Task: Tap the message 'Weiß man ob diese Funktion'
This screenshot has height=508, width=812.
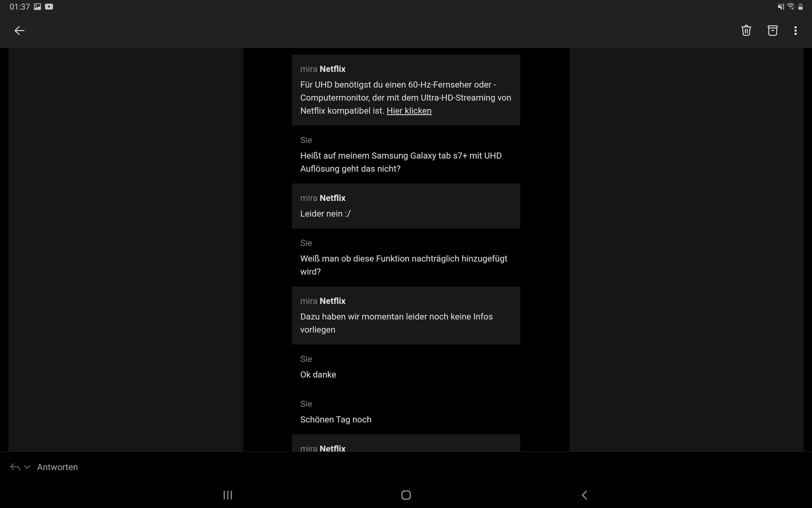Action: [403, 265]
